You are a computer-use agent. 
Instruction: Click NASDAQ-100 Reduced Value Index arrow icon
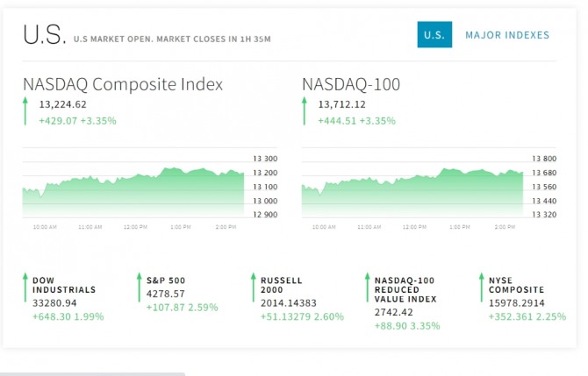[367, 287]
